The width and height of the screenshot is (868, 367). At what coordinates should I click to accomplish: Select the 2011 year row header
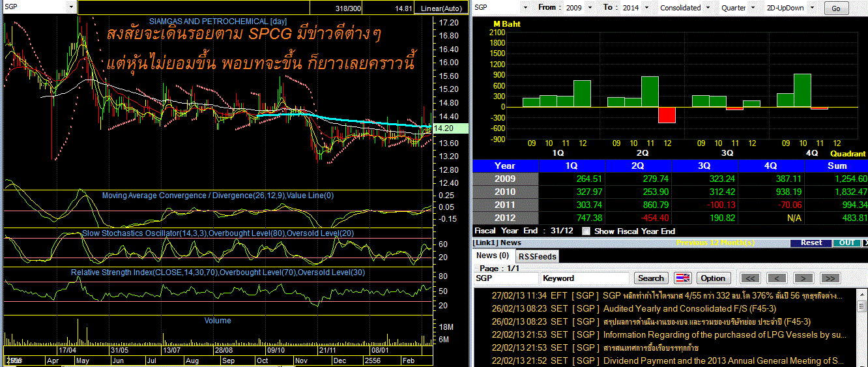tap(505, 205)
